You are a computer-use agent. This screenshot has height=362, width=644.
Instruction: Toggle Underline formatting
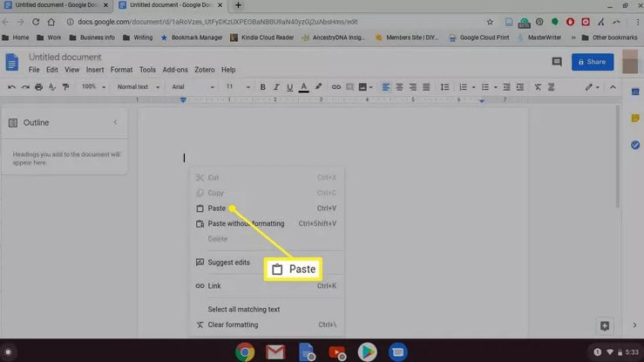click(289, 87)
